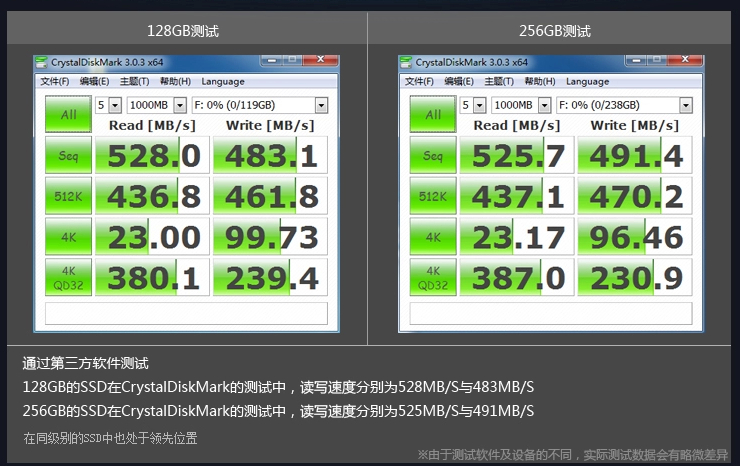Click comment field in 128GB window
Viewport: 740px width, 466px height.
tap(186, 313)
